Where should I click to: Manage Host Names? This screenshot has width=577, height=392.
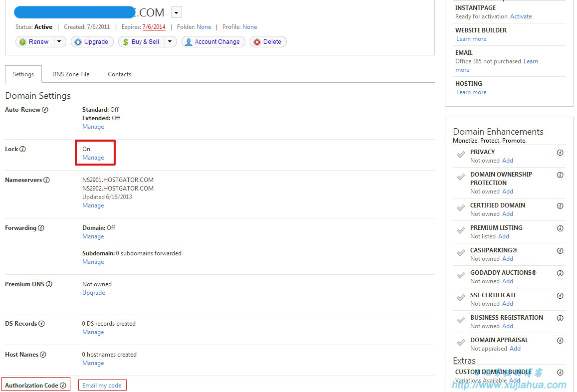pyautogui.click(x=93, y=363)
